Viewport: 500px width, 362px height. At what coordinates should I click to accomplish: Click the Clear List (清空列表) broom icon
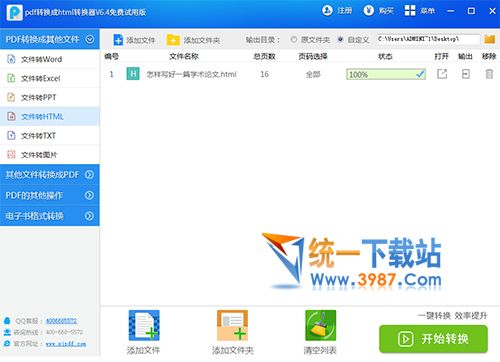tap(321, 325)
